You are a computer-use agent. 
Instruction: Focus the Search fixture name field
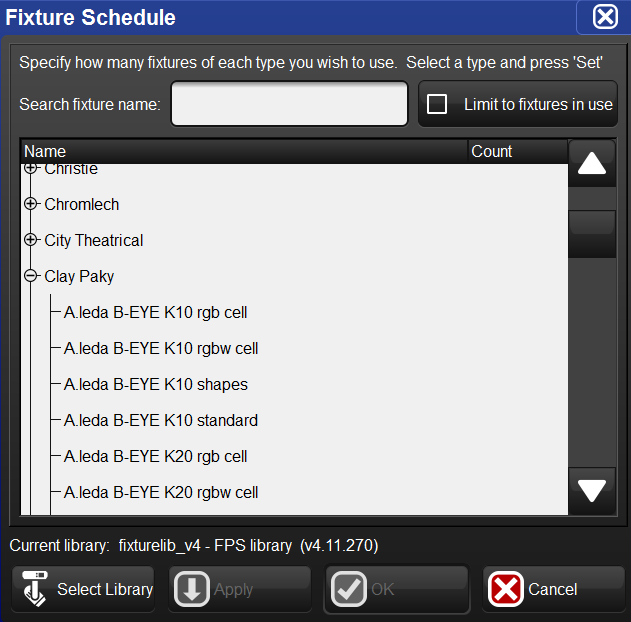click(x=289, y=104)
